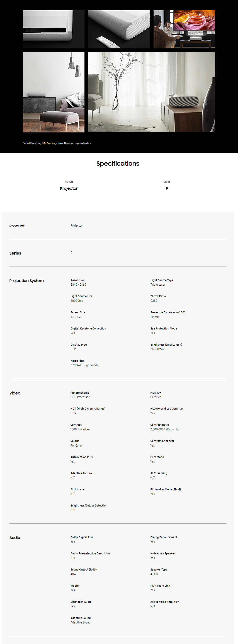238x644 pixels.
Task: Open the projector front close-up gallery image
Action: (54, 29)
